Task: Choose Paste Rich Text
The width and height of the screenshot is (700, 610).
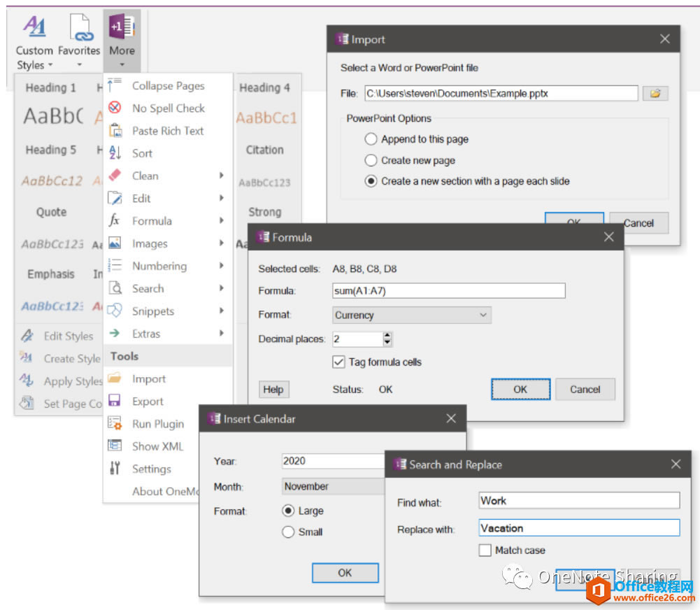Action: pos(168,131)
